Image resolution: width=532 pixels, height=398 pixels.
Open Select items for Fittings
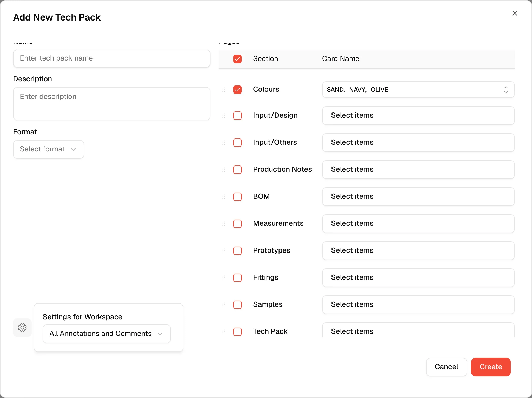click(418, 278)
